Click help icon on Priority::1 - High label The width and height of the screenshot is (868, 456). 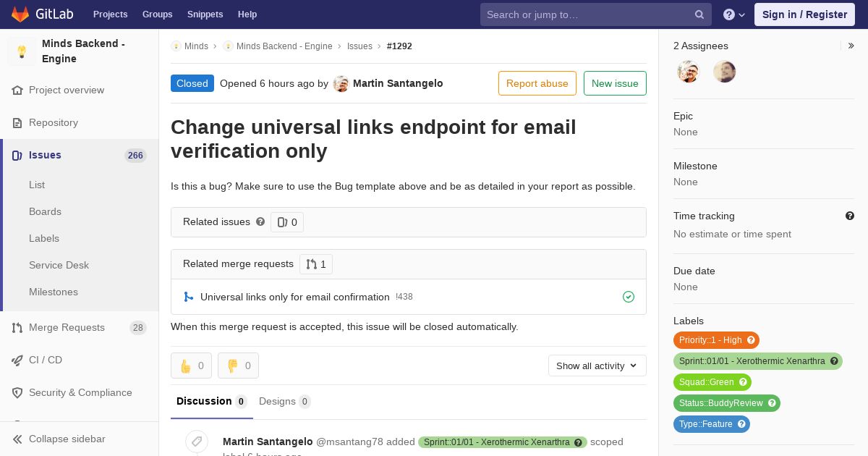752,340
